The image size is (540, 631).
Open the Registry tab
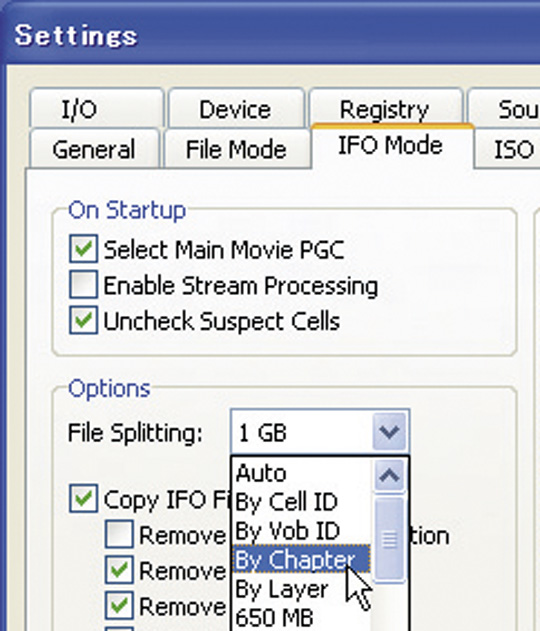[385, 107]
